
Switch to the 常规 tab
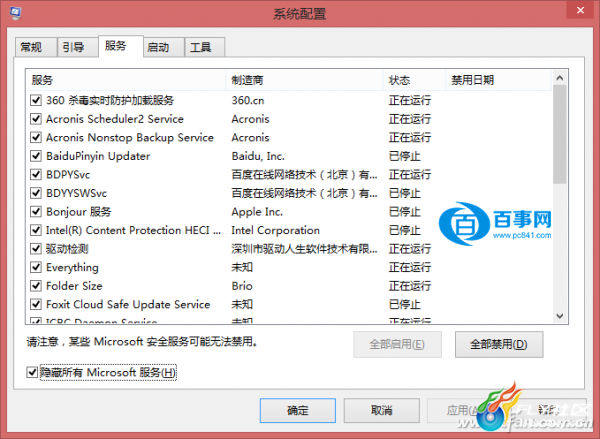coord(36,47)
